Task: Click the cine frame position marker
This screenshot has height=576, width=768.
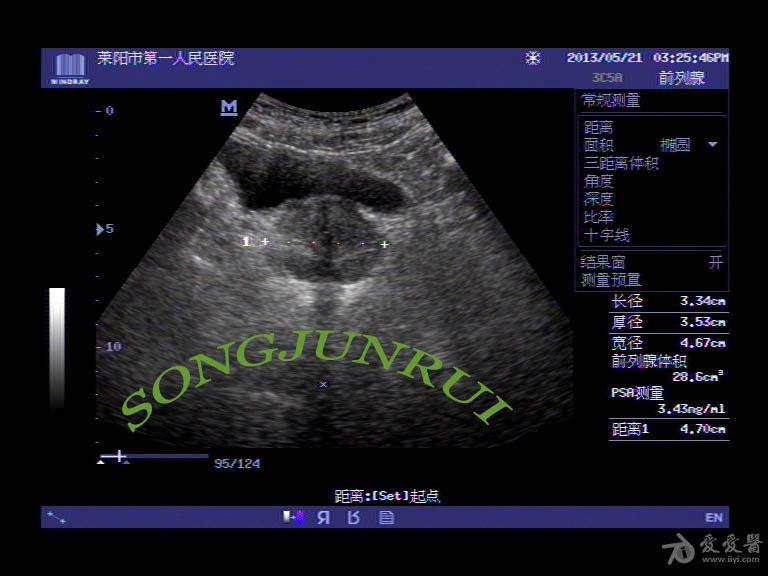Action: pos(119,456)
